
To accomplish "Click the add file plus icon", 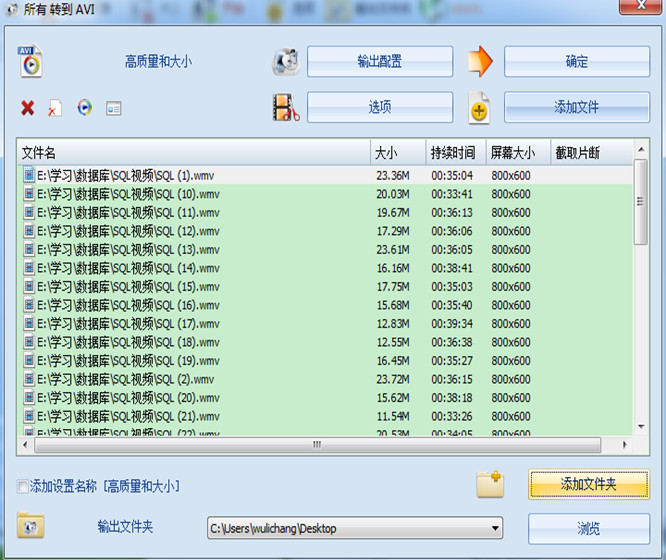I will pyautogui.click(x=479, y=108).
